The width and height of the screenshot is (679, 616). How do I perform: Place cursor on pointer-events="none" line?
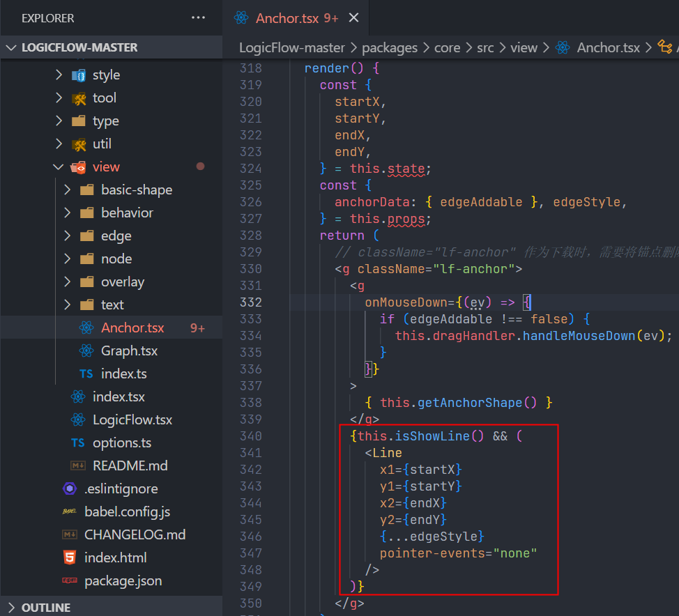click(x=458, y=553)
